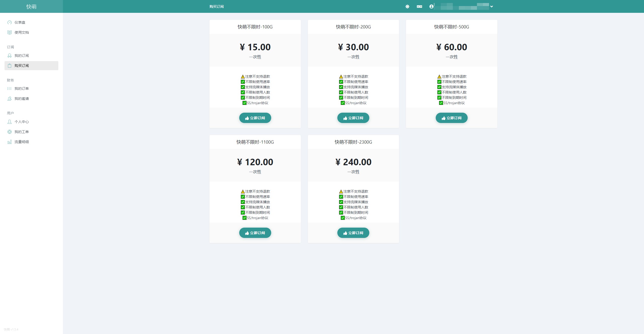Toggle light/dark theme with sun icon
Image resolution: width=644 pixels, height=334 pixels.
(x=407, y=7)
